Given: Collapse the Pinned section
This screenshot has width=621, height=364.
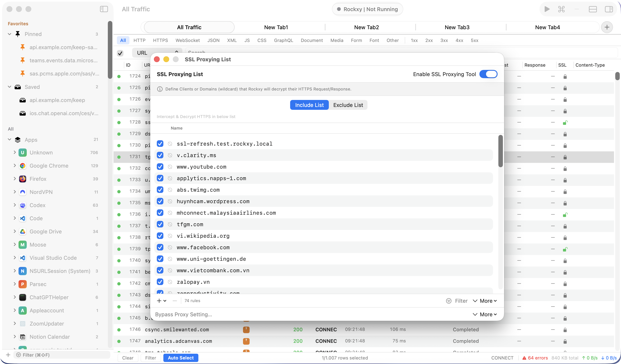Looking at the screenshot, I should click(9, 34).
